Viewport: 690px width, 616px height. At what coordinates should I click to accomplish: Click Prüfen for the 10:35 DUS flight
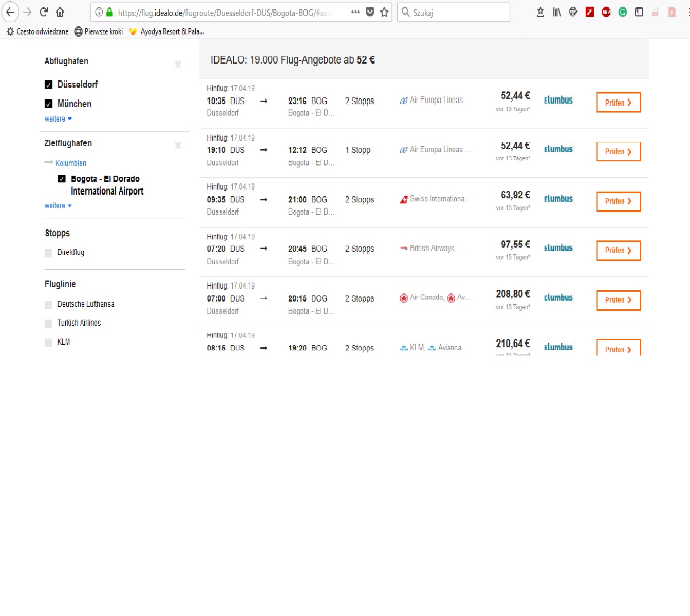point(619,102)
